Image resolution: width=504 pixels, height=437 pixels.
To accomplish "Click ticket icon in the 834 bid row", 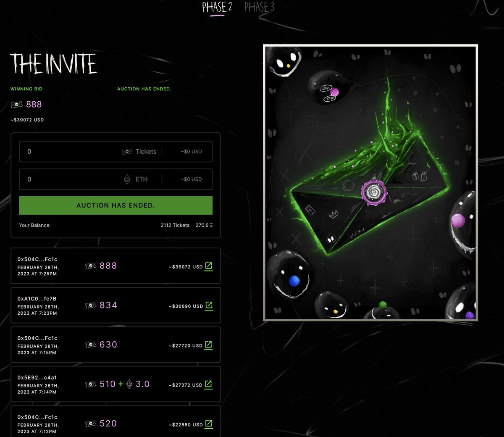I will [91, 305].
